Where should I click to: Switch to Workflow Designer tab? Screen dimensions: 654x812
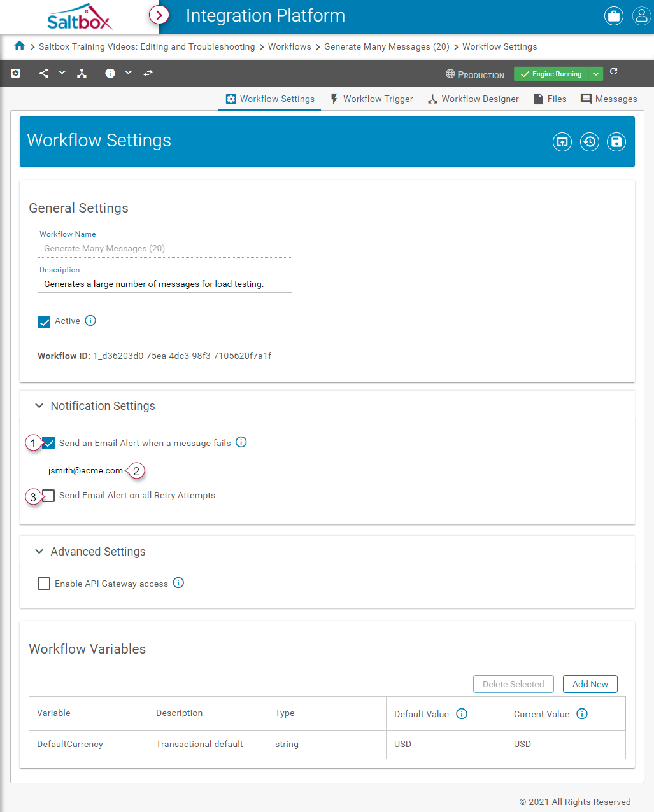coord(473,99)
